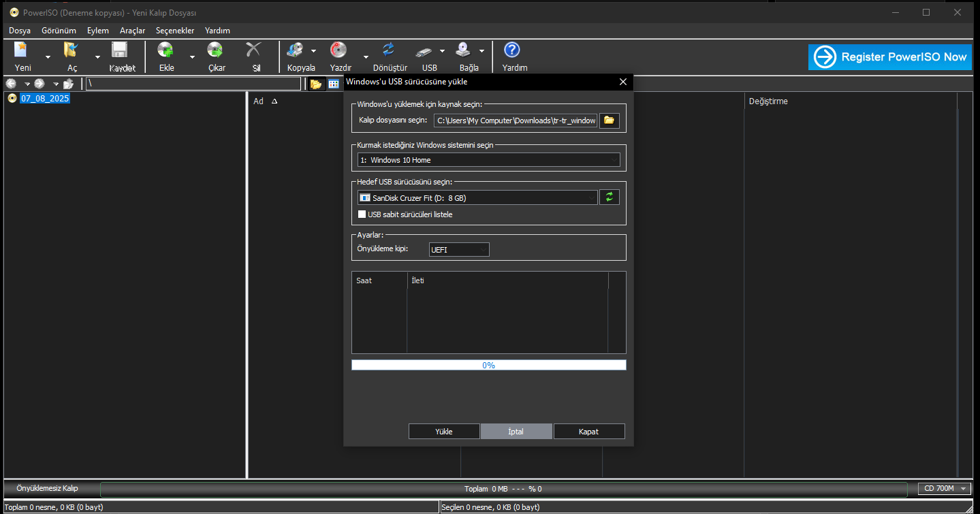Image resolution: width=980 pixels, height=514 pixels.
Task: Expand the Bağla dropdown arrow
Action: (x=481, y=50)
